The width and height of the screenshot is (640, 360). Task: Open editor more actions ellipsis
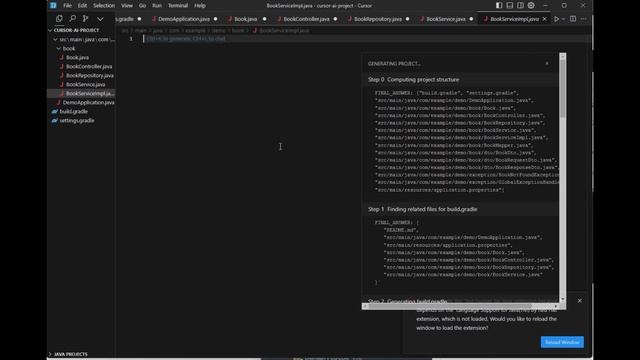click(x=584, y=19)
